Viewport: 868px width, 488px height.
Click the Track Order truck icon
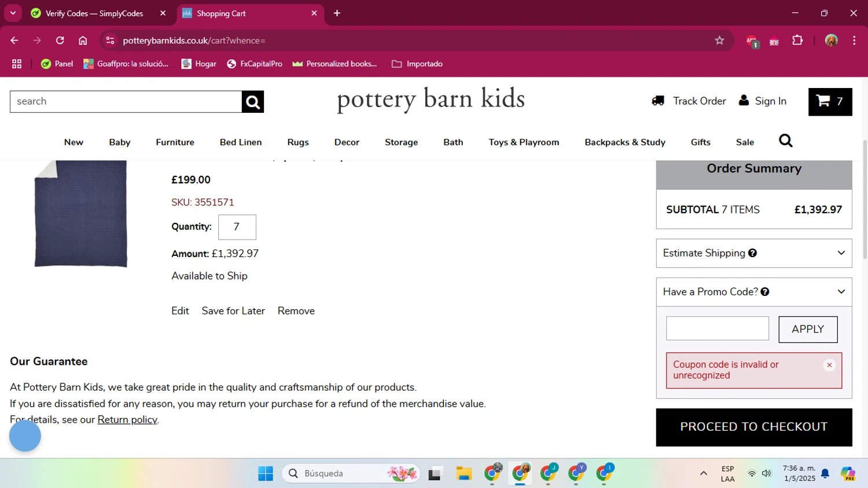(658, 101)
